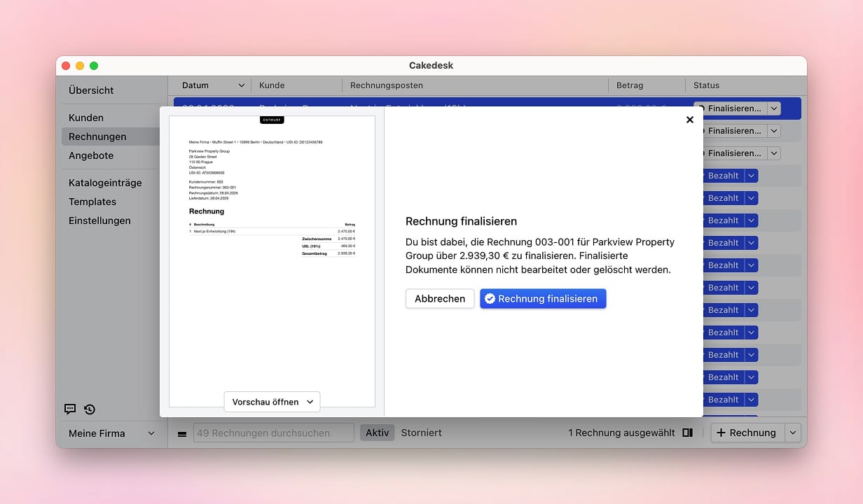Open Angebote in the sidebar
Image resolution: width=863 pixels, height=504 pixels.
[91, 155]
